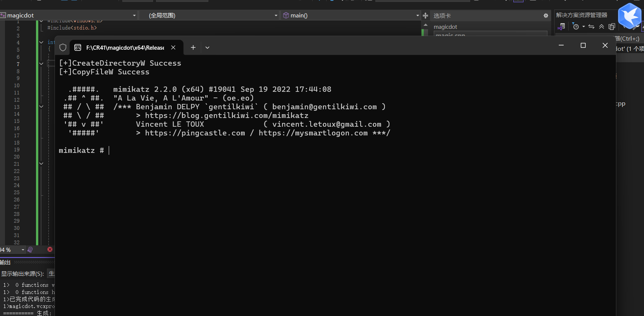Click the split editor icon beside main()
Screen dimensions: 644x316
tap(425, 16)
